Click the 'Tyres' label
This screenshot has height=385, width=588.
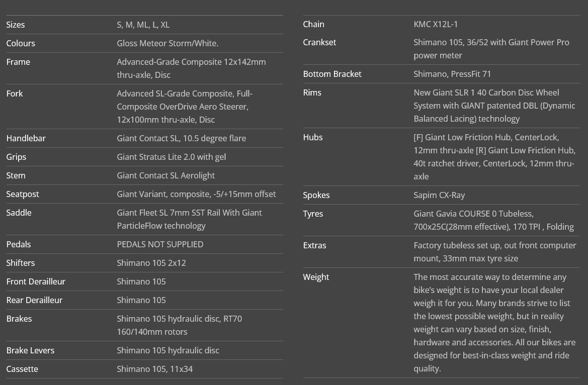coord(313,214)
